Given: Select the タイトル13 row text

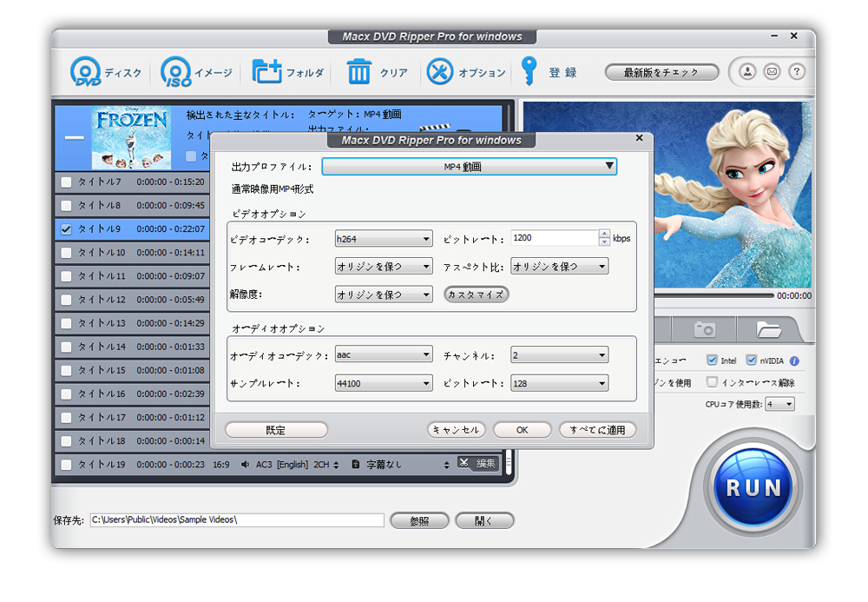Looking at the screenshot, I should [102, 323].
